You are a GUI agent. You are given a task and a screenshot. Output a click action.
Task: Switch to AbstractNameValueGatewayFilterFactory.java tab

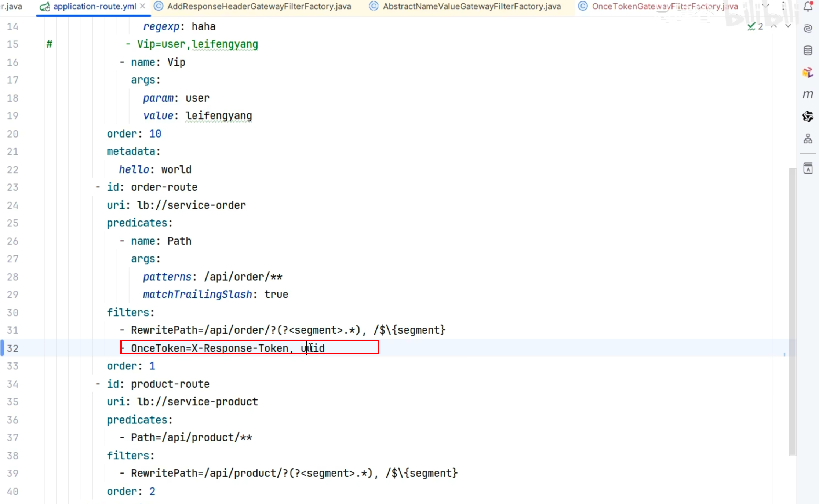point(472,6)
